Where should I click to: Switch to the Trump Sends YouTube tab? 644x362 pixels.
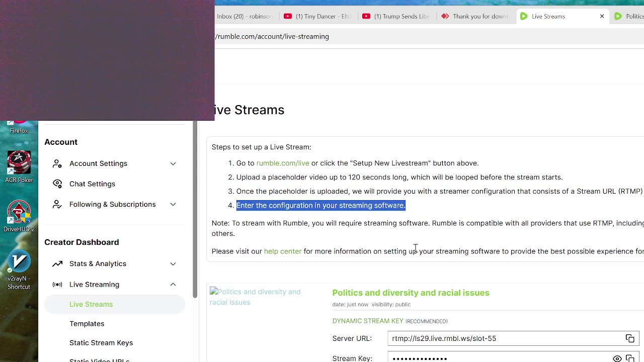point(396,16)
